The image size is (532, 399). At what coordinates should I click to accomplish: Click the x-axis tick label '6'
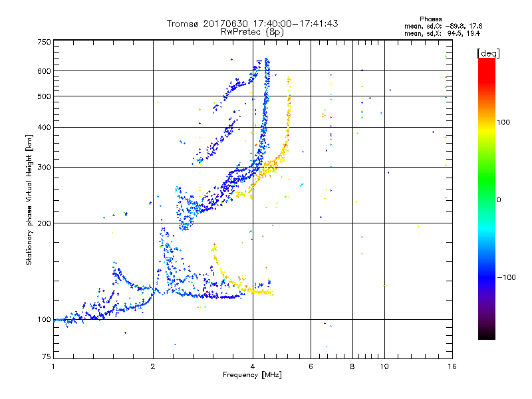(311, 366)
